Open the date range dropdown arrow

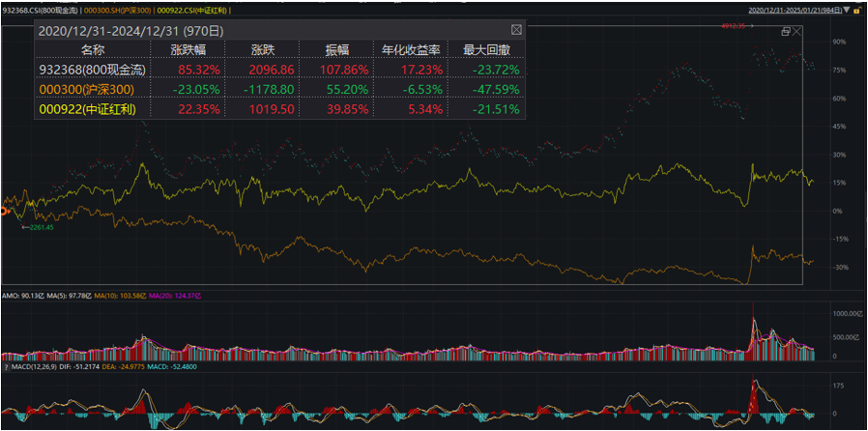point(847,10)
